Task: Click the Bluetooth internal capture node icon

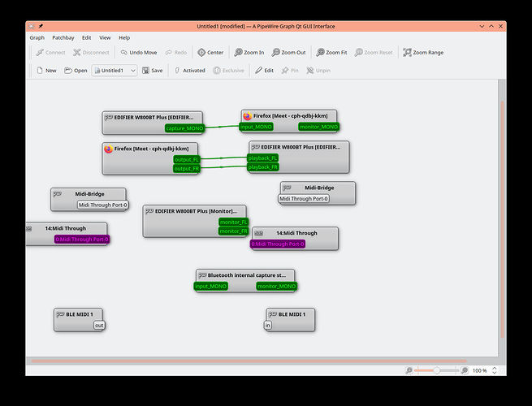Action: coord(202,275)
